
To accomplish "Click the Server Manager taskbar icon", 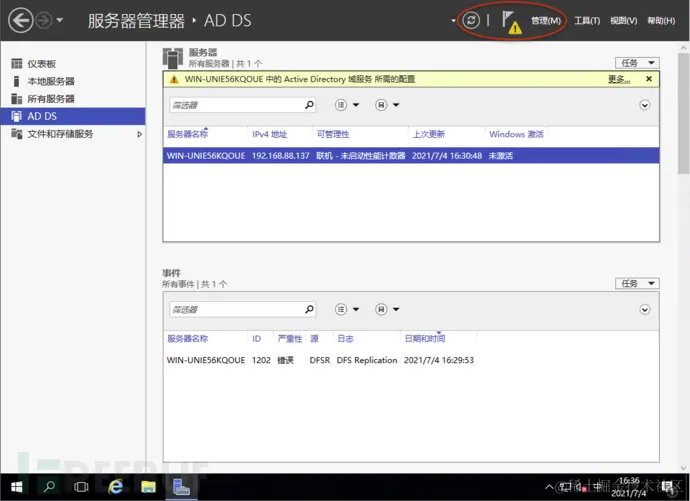I will 181,487.
